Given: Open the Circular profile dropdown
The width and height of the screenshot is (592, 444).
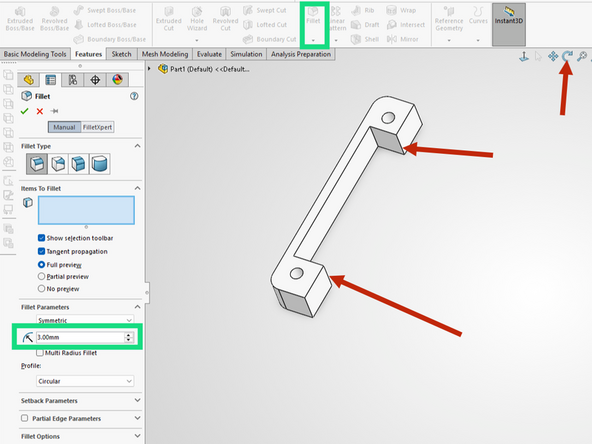Looking at the screenshot, I should (85, 381).
